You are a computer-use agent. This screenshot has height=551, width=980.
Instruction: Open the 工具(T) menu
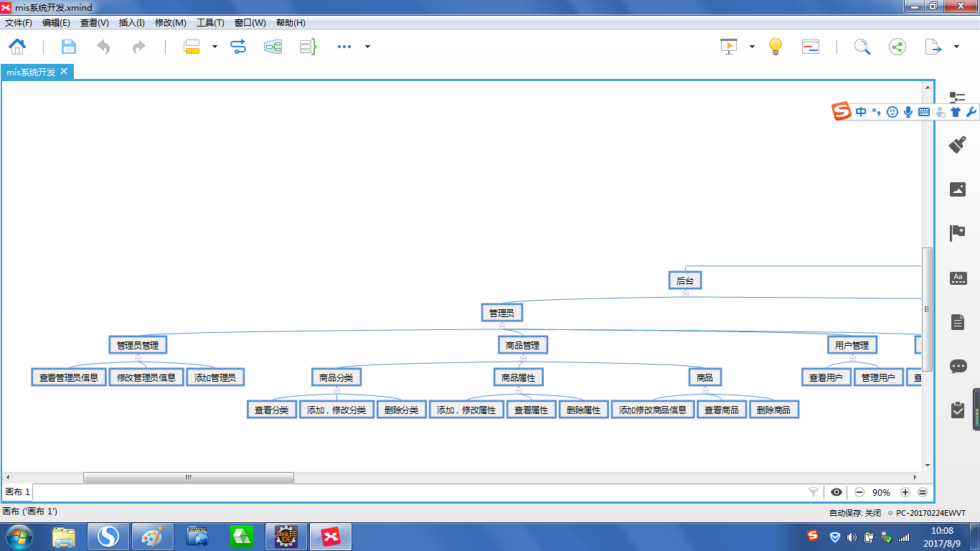210,23
